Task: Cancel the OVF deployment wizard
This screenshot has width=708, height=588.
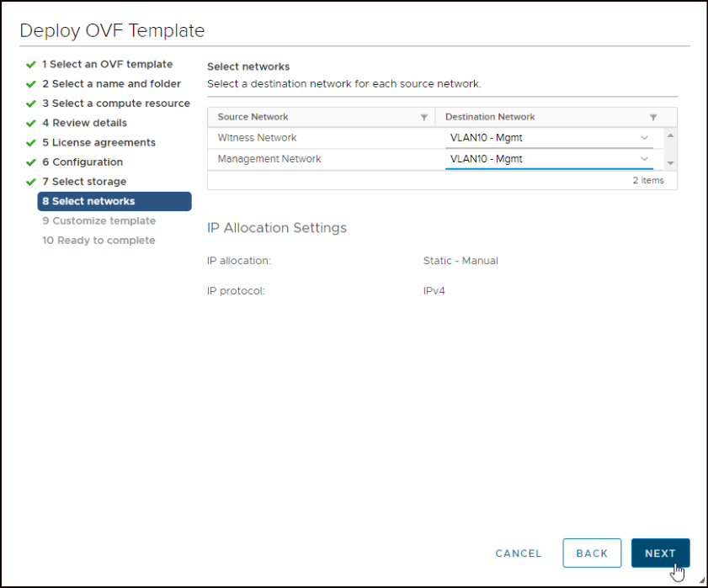Action: click(519, 554)
